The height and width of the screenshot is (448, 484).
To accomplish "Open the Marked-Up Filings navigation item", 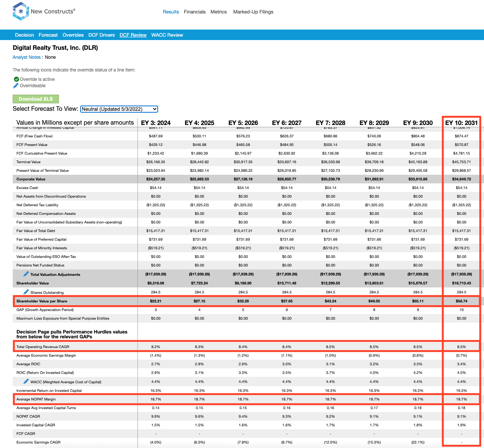I will [253, 12].
